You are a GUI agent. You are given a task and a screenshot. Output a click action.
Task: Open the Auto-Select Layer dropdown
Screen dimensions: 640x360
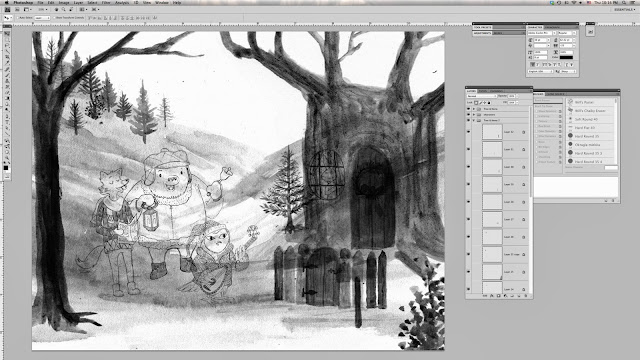[42, 18]
